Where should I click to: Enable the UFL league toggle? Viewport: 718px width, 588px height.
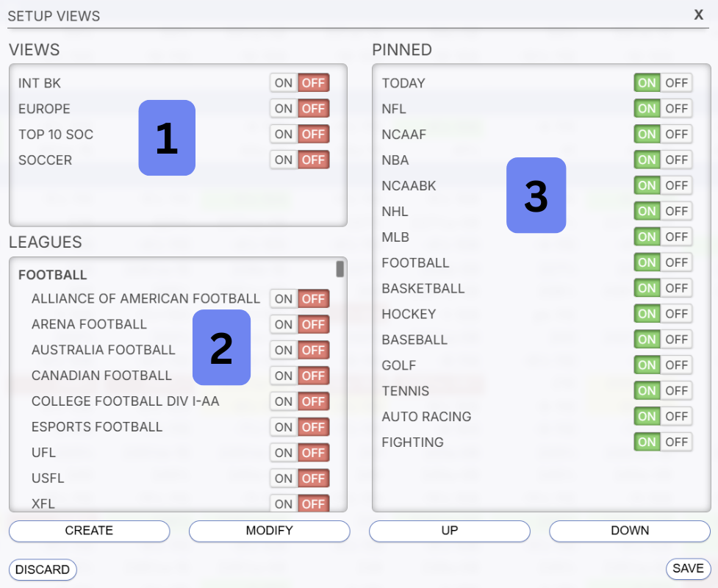tap(284, 453)
